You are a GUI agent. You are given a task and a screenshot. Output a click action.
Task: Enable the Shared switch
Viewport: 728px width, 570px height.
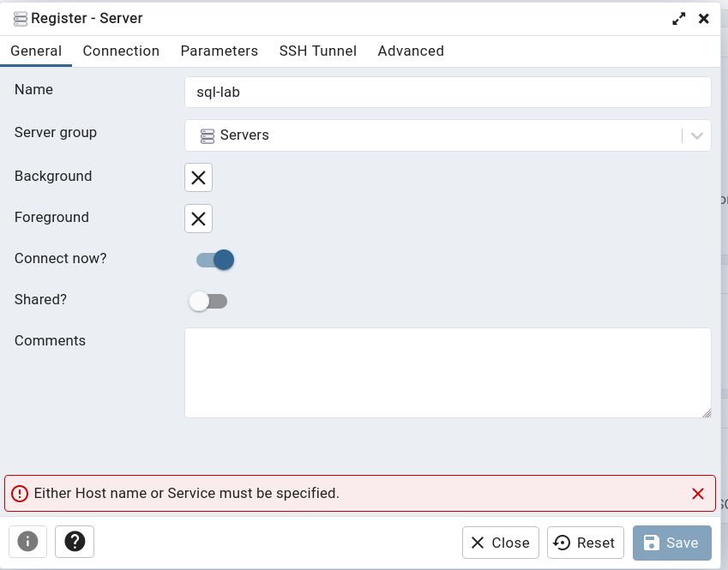pos(208,301)
